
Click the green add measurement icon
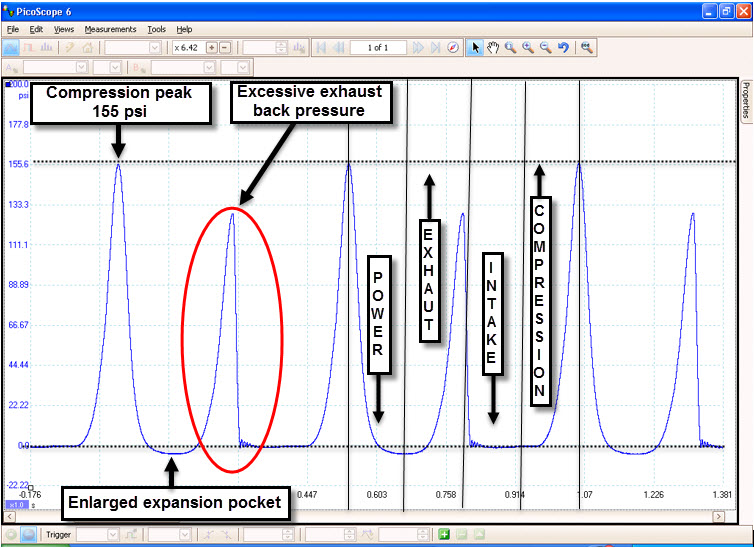point(444,535)
